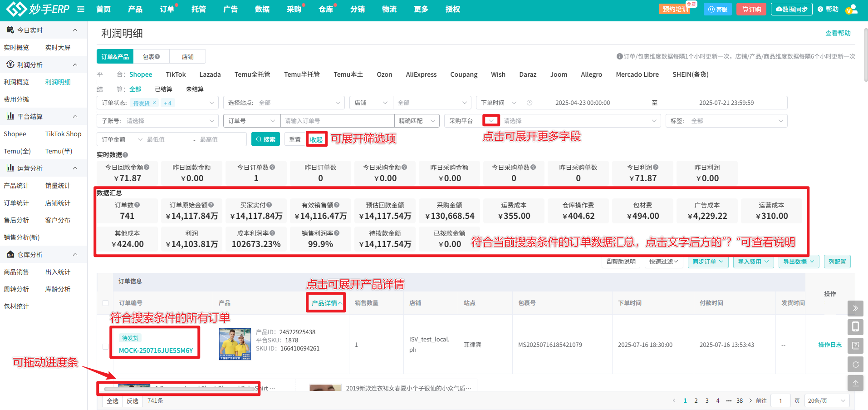Screen dimensions: 868x410
Task: Select the Lazada platform filter
Action: [x=210, y=74]
